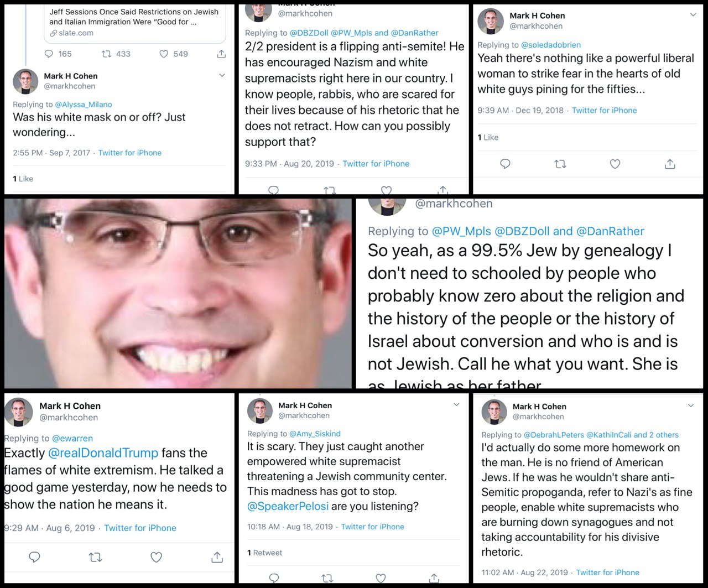Open the @soledadobrien profile link
This screenshot has width=708, height=588.
coord(551,45)
